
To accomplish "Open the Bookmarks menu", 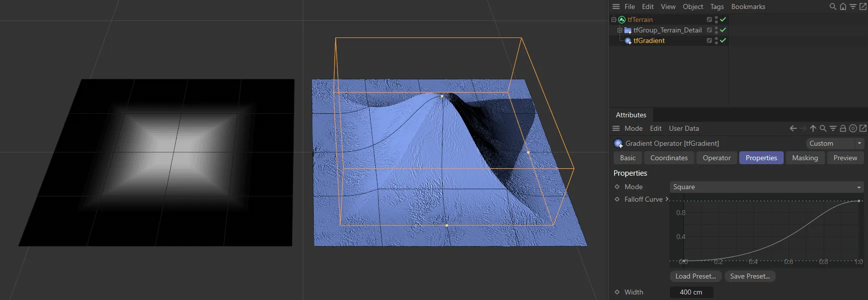I will pos(748,6).
